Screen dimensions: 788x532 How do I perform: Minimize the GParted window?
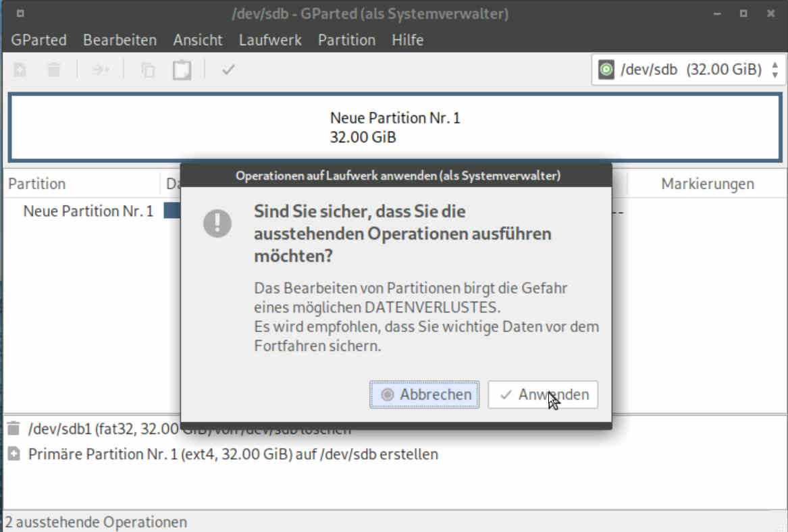pos(717,14)
